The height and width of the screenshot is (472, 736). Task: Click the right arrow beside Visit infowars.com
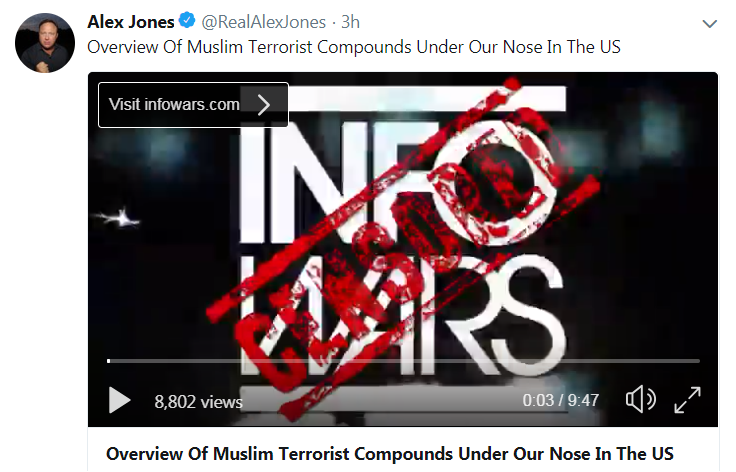pyautogui.click(x=264, y=105)
